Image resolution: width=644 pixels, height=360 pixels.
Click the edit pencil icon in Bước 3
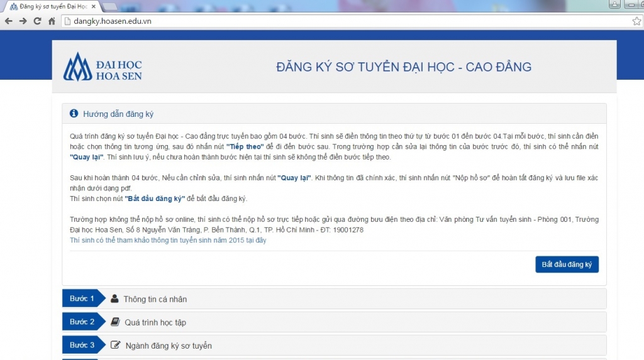coord(116,345)
